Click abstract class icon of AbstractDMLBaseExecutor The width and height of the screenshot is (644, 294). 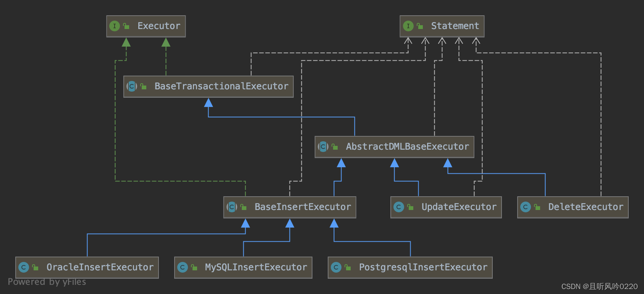coord(323,147)
